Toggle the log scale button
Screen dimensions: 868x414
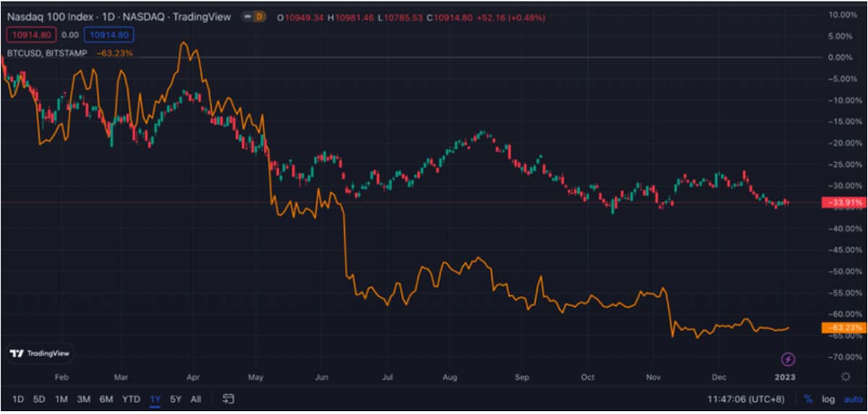click(x=828, y=399)
